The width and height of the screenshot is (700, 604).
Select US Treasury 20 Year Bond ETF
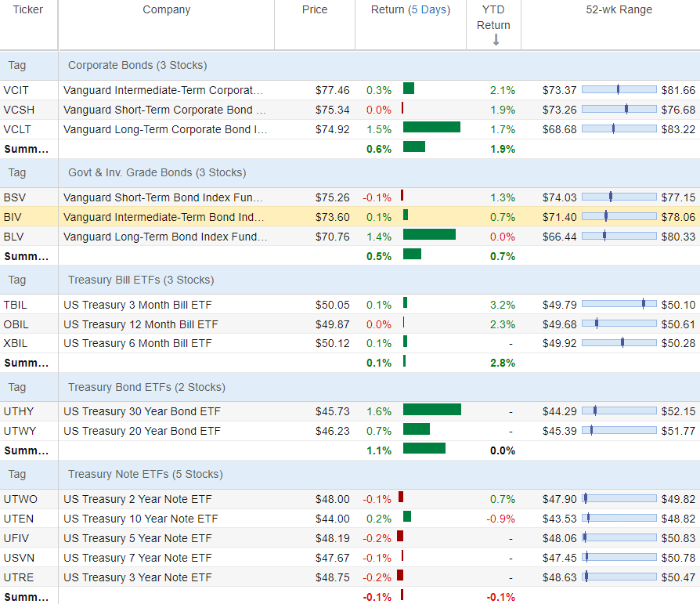(x=142, y=431)
